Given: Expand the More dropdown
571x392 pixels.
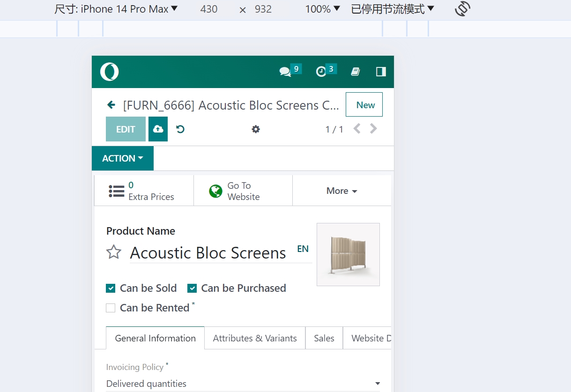Looking at the screenshot, I should tap(342, 191).
